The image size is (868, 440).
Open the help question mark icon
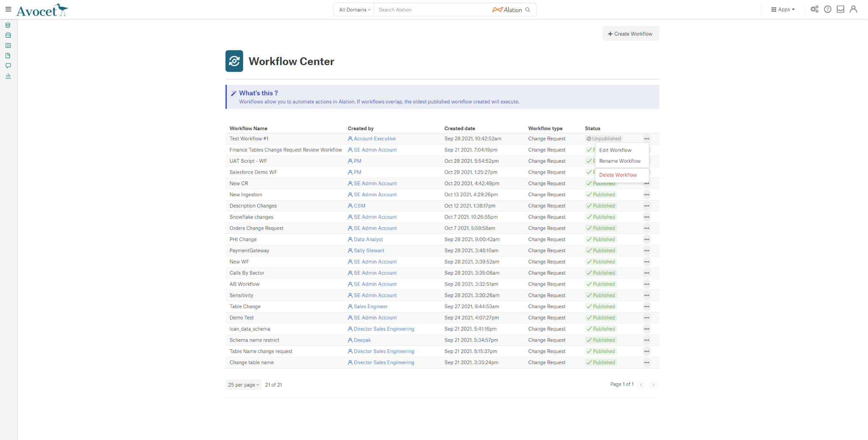(828, 9)
